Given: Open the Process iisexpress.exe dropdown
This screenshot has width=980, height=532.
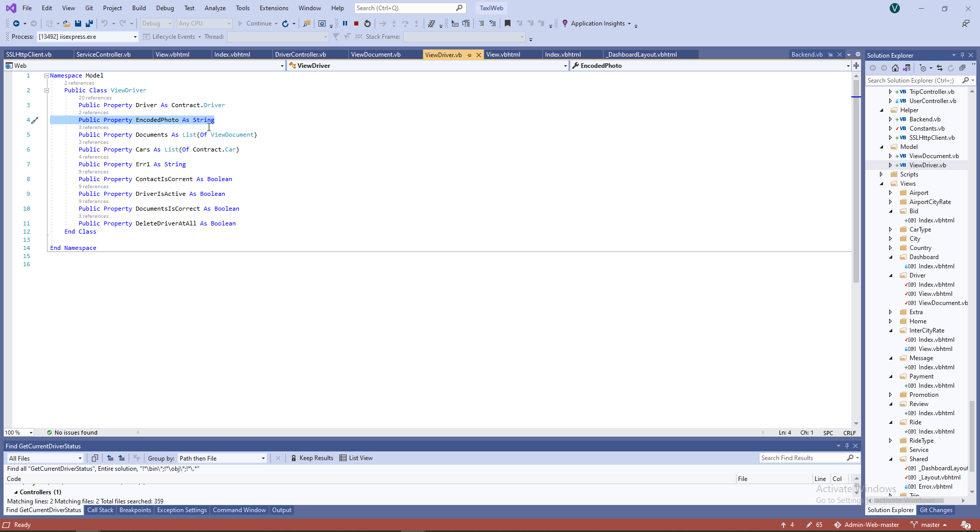Looking at the screenshot, I should [135, 37].
